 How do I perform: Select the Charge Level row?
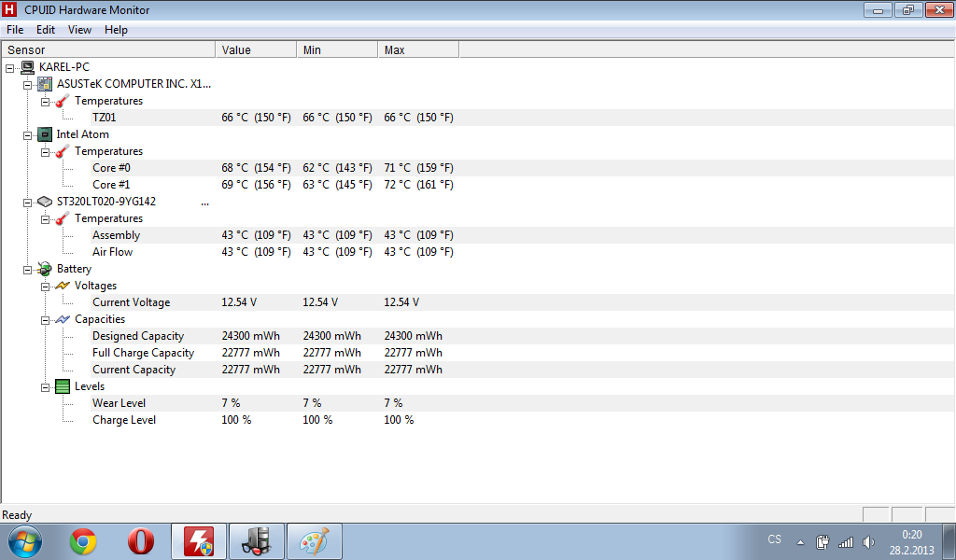pyautogui.click(x=523, y=420)
